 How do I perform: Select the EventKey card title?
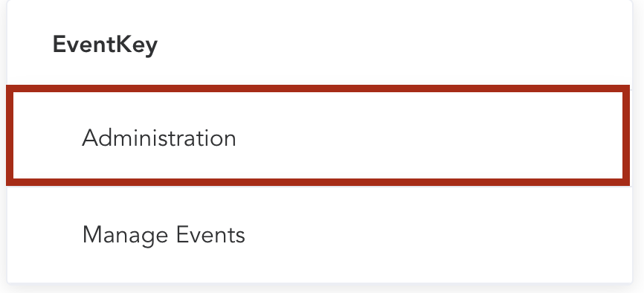coord(105,45)
